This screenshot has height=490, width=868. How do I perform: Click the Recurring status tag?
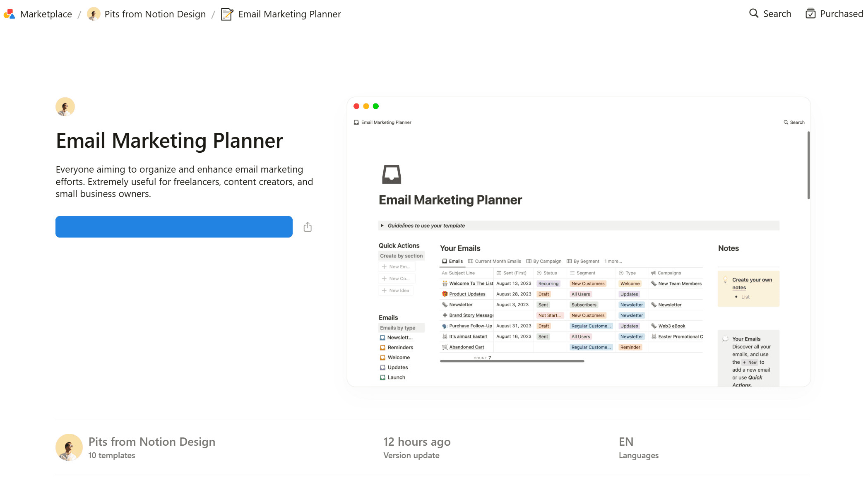tap(548, 283)
